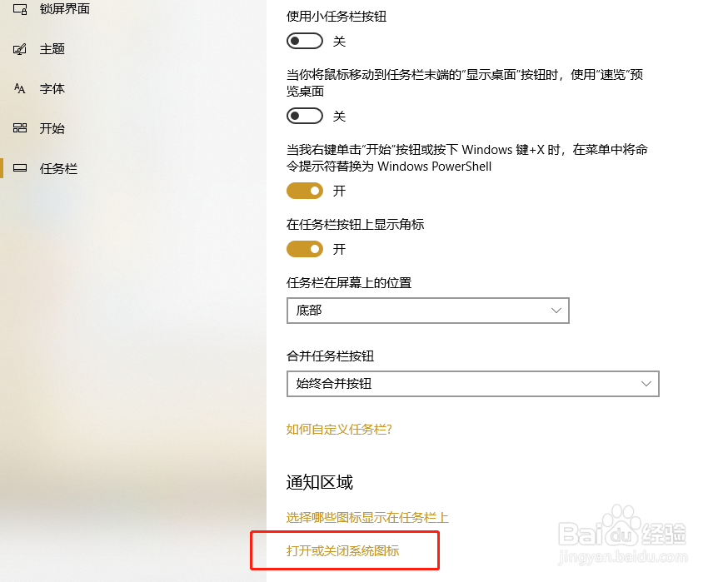Click 打开或关闭系统图标 link

[x=342, y=551]
